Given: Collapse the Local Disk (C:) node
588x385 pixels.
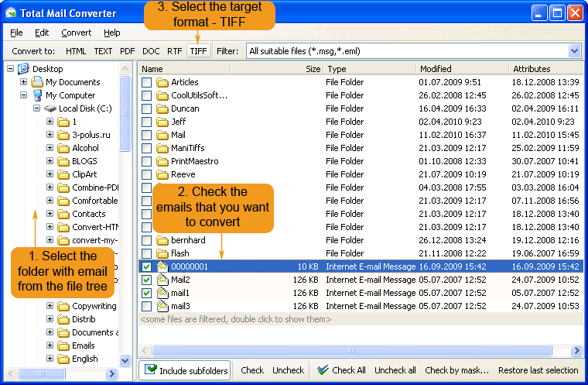Looking at the screenshot, I should (36, 108).
